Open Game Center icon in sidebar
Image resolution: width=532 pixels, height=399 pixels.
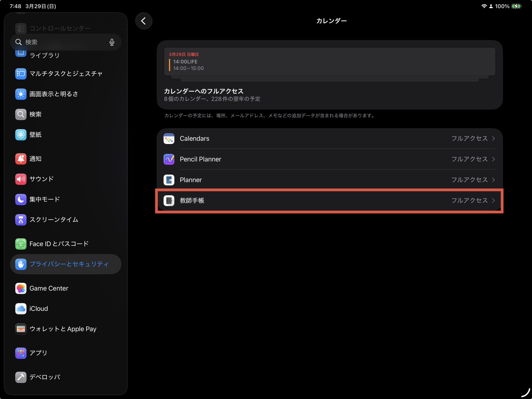click(x=21, y=288)
